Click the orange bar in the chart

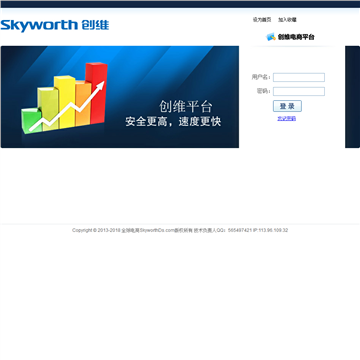pyautogui.click(x=83, y=104)
